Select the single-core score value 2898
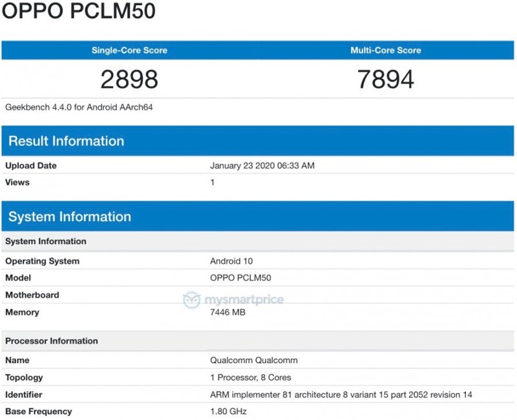The image size is (517, 420). 129,78
